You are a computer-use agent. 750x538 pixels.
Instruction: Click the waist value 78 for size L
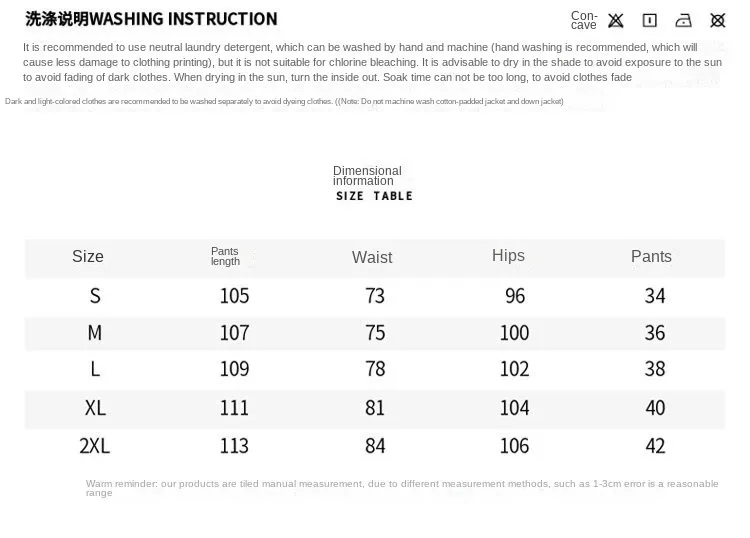click(x=375, y=369)
